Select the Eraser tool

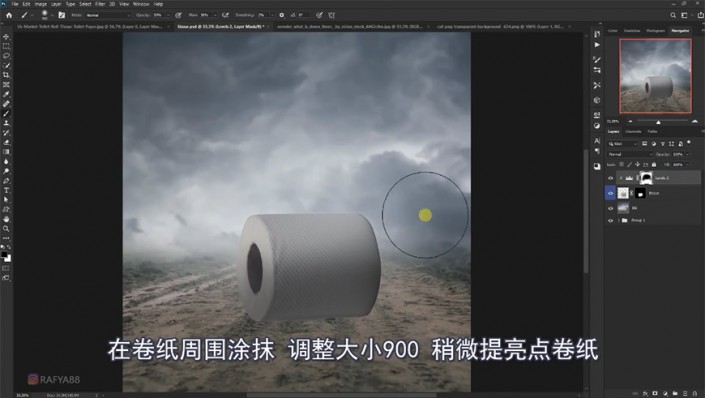(x=6, y=142)
